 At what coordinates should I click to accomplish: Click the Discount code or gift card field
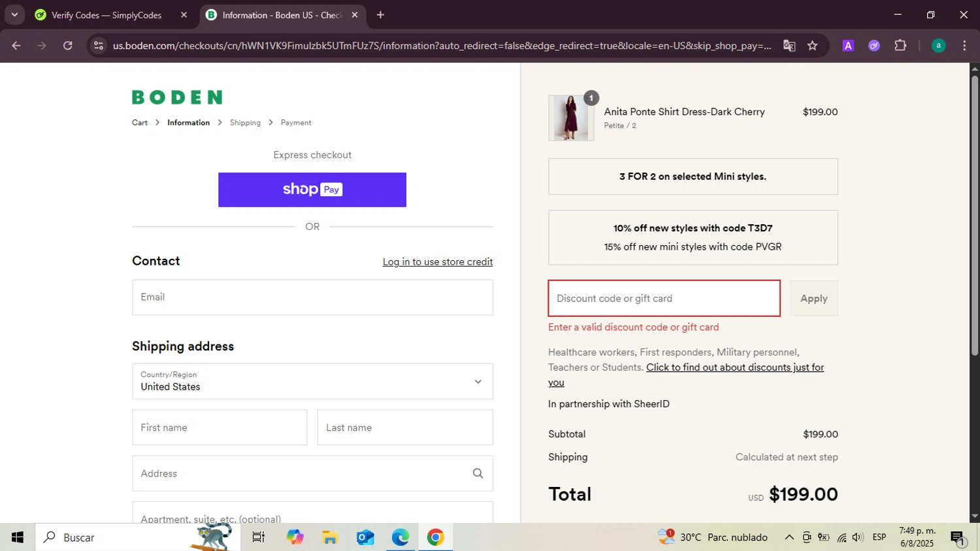664,299
